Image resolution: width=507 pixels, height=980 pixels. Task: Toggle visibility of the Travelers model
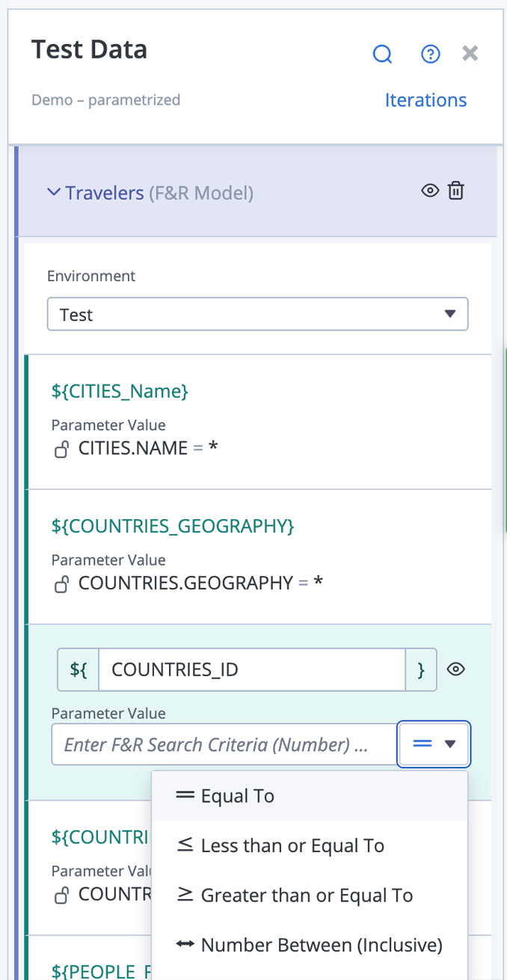tap(429, 191)
